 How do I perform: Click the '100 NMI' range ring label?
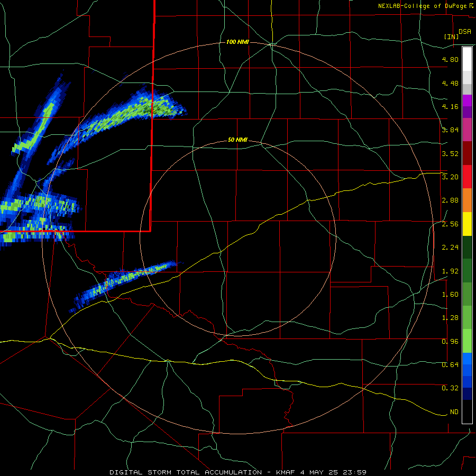pyautogui.click(x=237, y=42)
